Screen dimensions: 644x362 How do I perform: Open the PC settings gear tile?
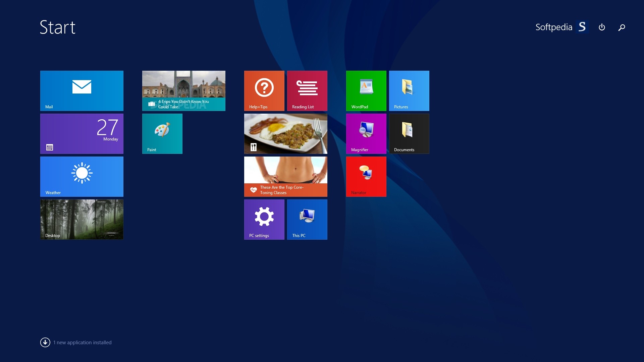coord(264,219)
